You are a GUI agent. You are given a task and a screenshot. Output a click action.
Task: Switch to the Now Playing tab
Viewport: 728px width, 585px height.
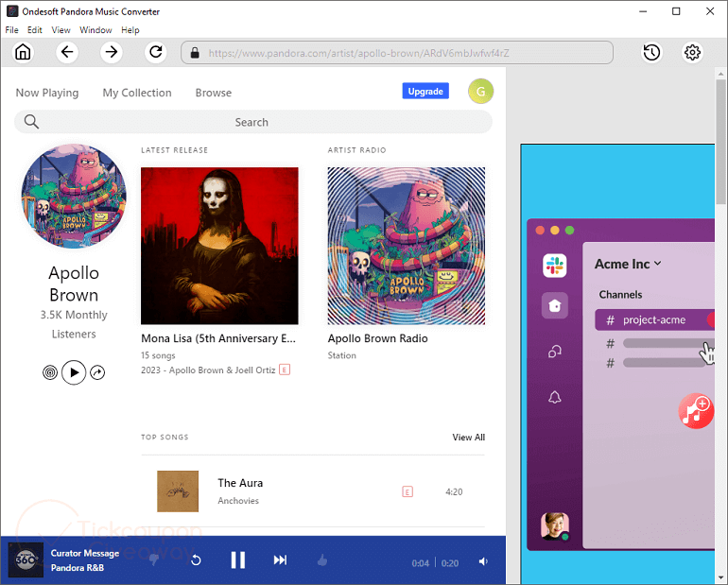point(47,93)
